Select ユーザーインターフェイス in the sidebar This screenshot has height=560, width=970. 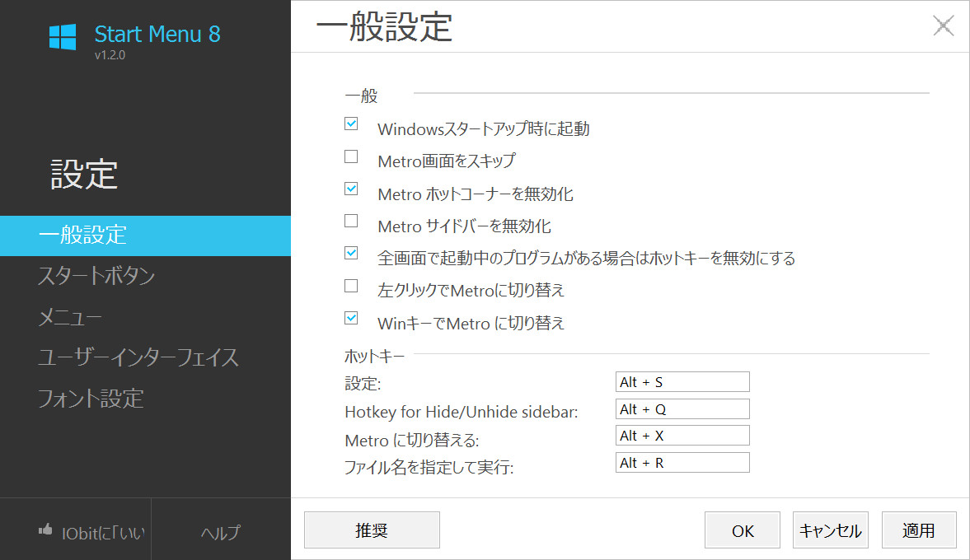(138, 357)
